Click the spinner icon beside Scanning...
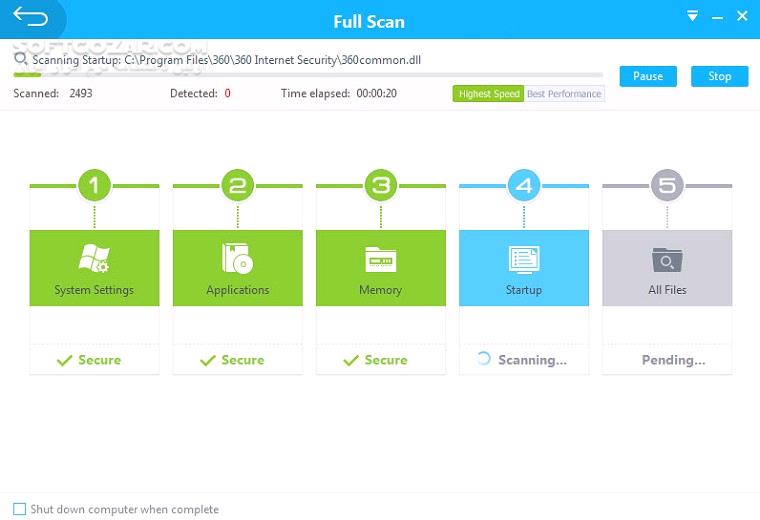 point(483,359)
